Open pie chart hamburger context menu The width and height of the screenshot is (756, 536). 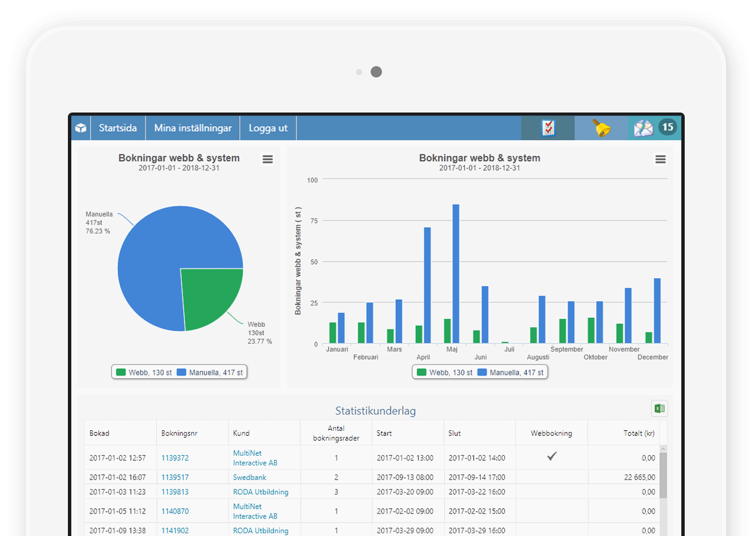268,159
